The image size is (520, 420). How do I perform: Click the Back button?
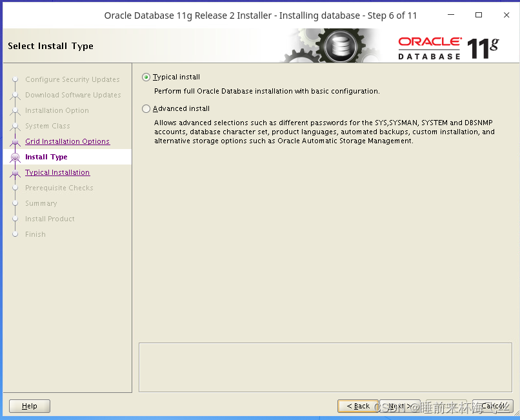(358, 406)
